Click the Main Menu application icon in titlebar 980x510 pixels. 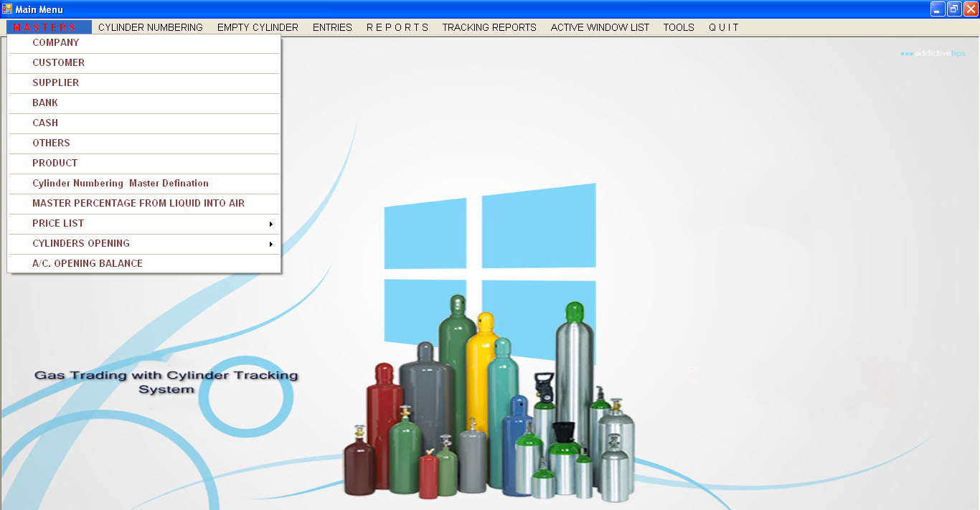(x=8, y=9)
